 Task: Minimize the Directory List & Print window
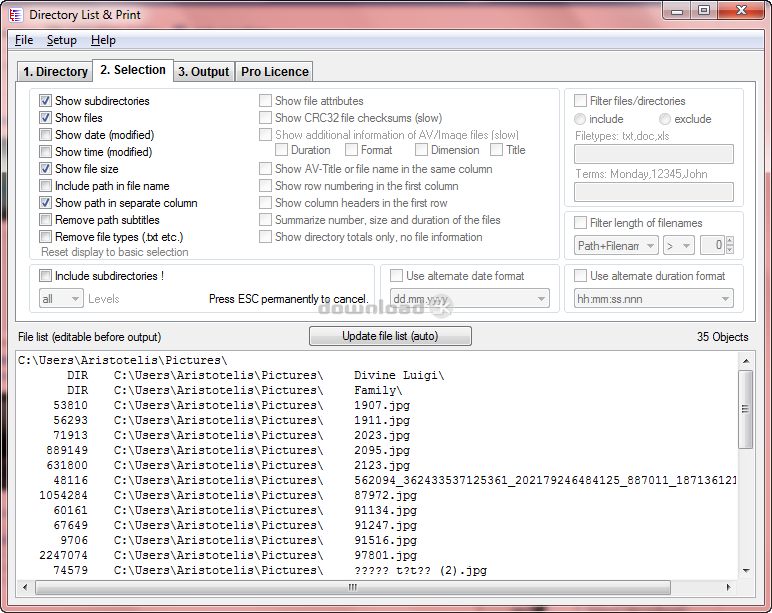[677, 11]
